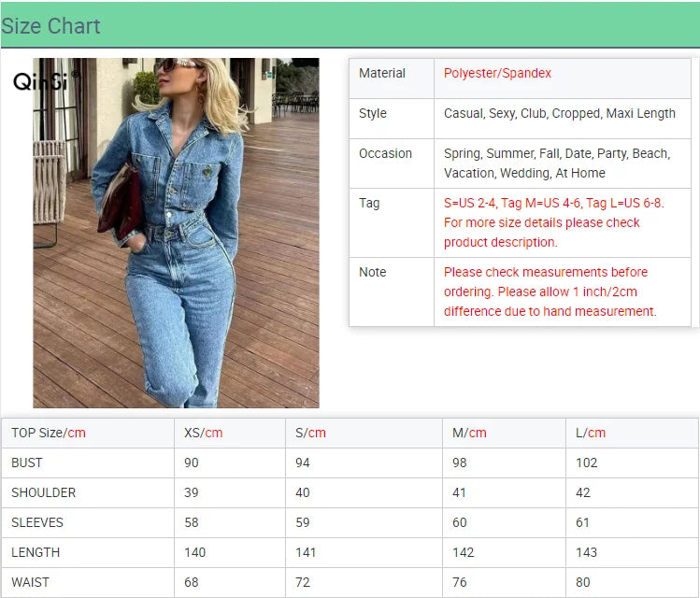Click the red Tag size conversion text
700x598 pixels.
pyautogui.click(x=553, y=222)
